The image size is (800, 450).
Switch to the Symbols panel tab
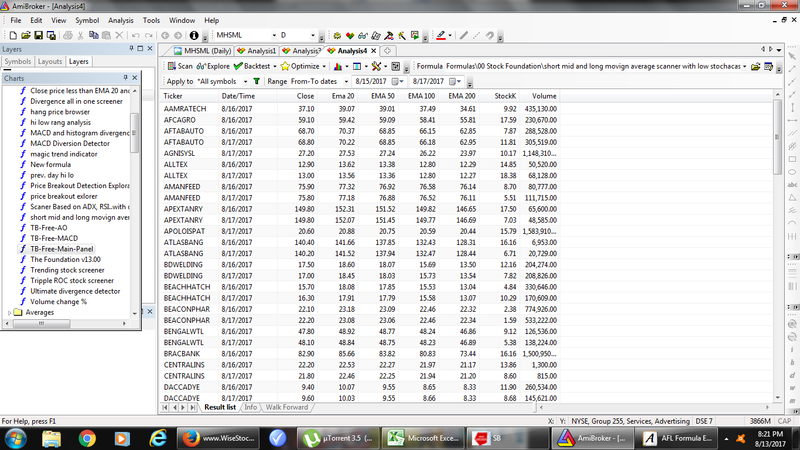[x=18, y=61]
